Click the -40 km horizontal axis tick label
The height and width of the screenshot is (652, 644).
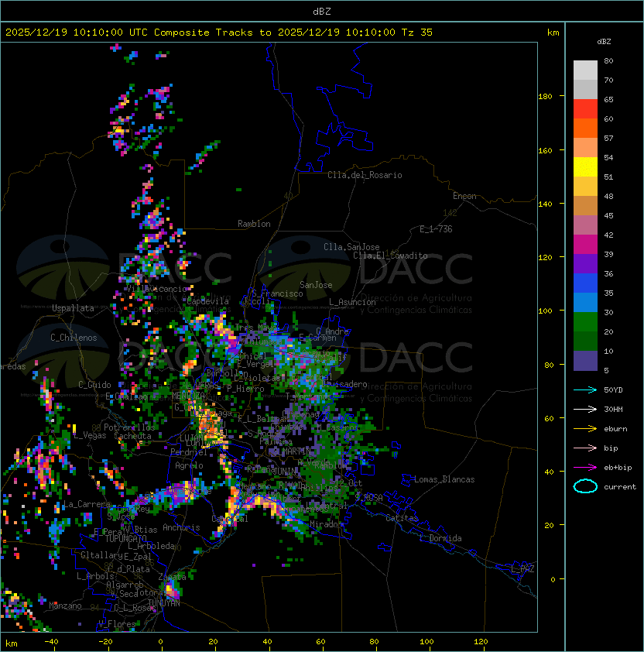(51, 642)
